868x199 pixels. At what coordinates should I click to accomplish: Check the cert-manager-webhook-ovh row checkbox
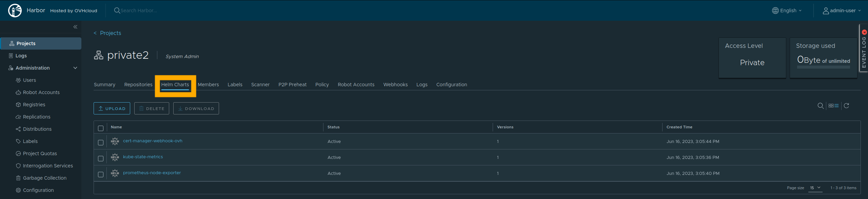pos(101,143)
